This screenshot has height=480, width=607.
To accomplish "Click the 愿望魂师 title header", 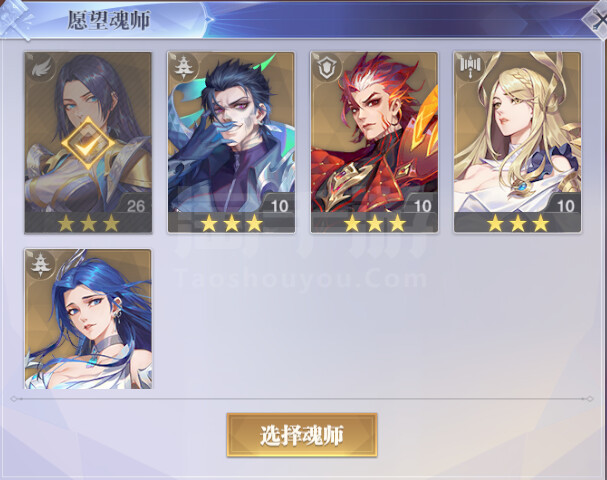I will [109, 20].
